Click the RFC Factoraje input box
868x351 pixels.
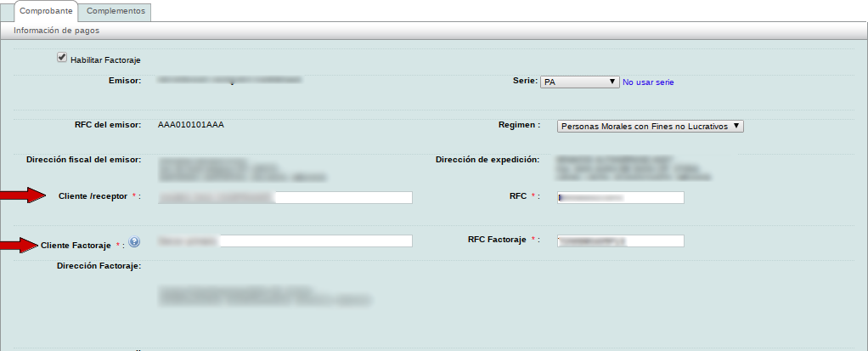(620, 241)
